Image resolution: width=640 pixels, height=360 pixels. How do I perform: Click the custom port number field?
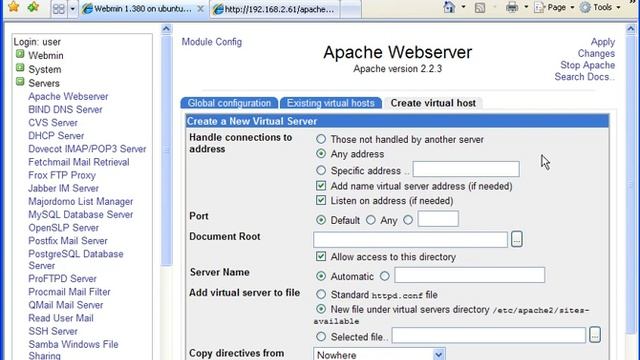(x=438, y=219)
